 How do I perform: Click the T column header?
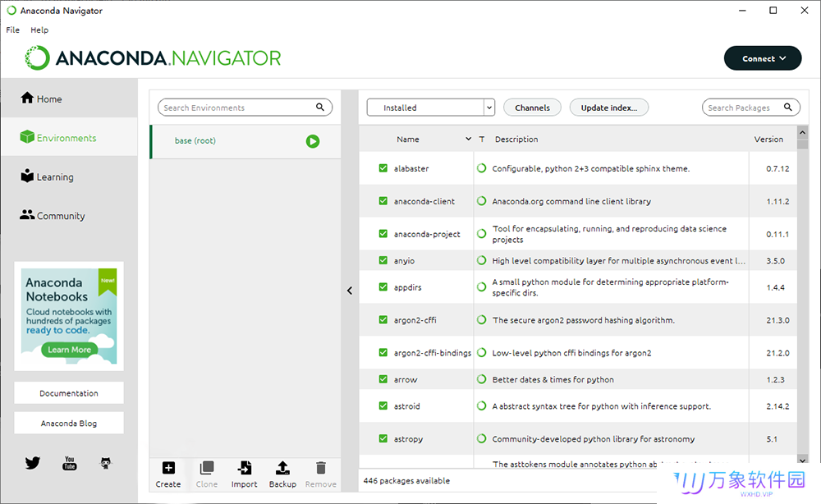click(482, 139)
